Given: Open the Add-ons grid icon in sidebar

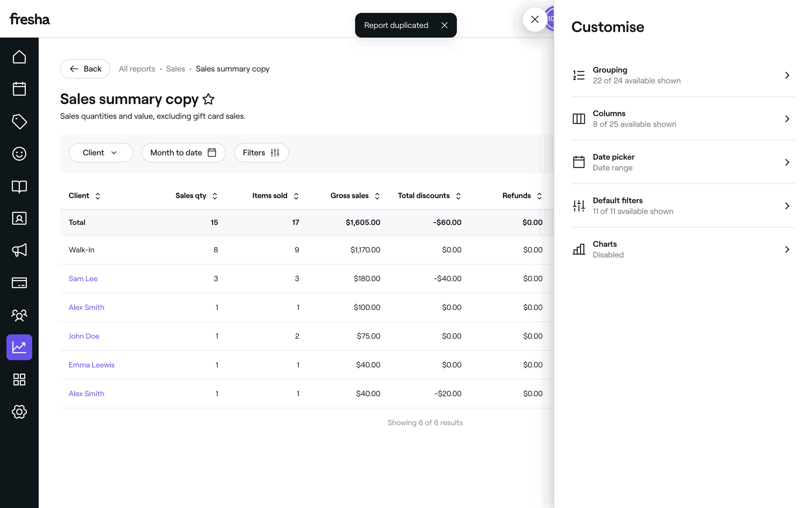Looking at the screenshot, I should [x=19, y=379].
